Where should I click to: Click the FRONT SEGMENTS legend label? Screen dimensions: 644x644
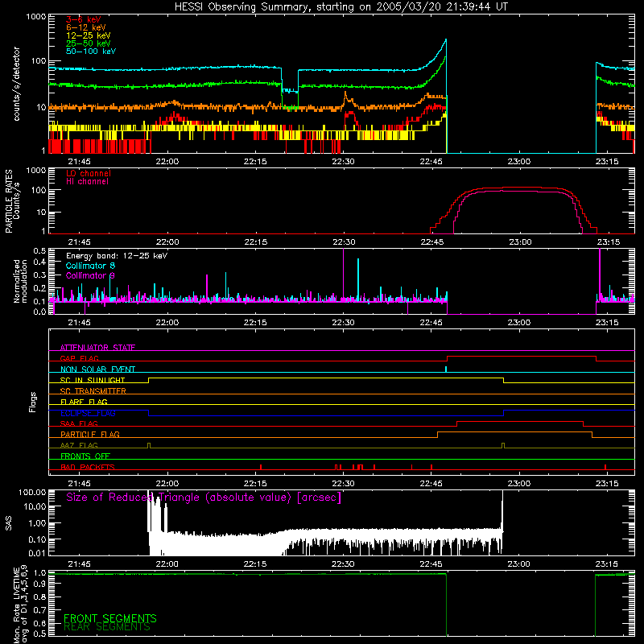coord(110,618)
